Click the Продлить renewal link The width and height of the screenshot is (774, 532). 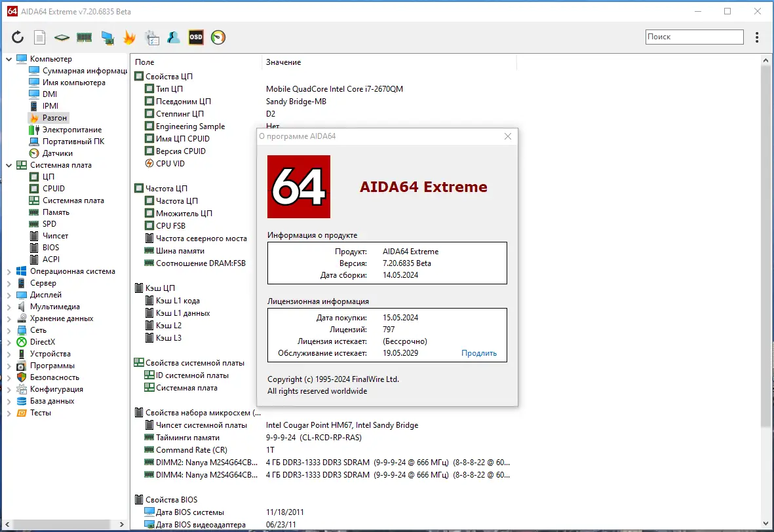tap(479, 353)
